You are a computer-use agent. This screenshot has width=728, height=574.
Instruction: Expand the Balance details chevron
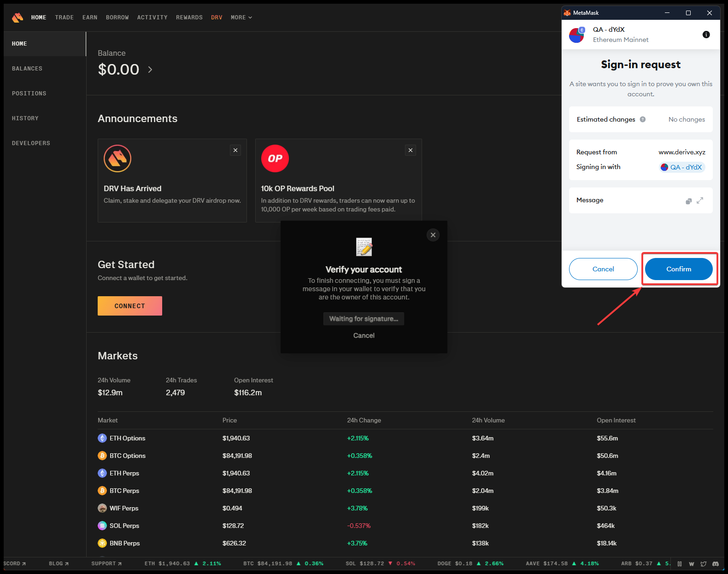[x=150, y=70]
